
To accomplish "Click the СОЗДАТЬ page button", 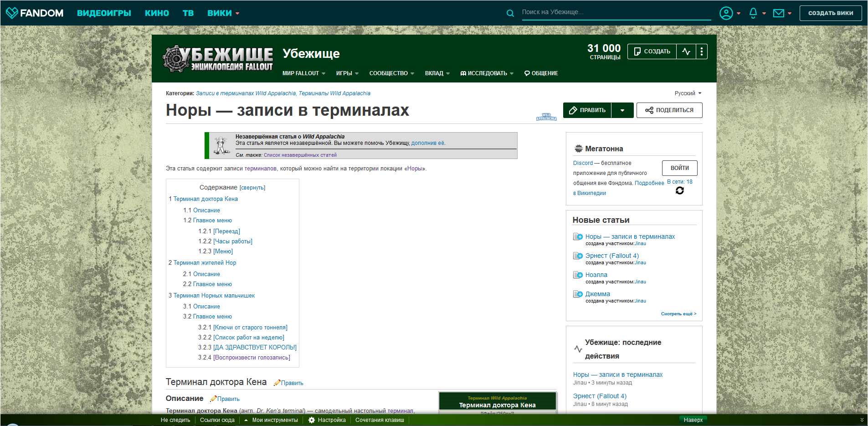I will pos(652,51).
